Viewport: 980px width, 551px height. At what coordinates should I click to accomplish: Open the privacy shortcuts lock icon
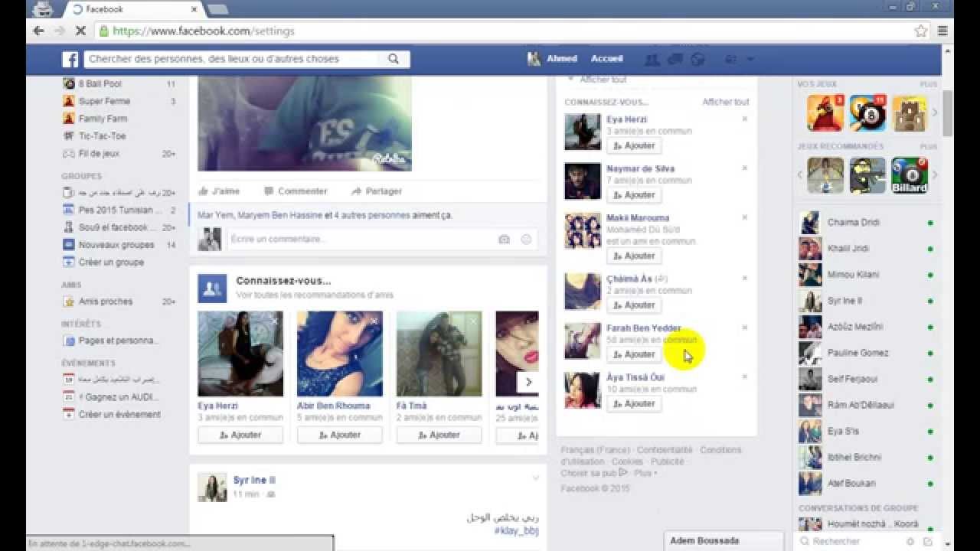(x=730, y=59)
